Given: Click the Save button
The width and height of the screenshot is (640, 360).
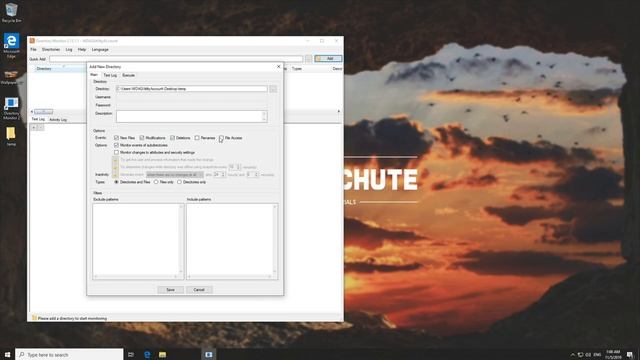Looking at the screenshot, I should pyautogui.click(x=170, y=289).
